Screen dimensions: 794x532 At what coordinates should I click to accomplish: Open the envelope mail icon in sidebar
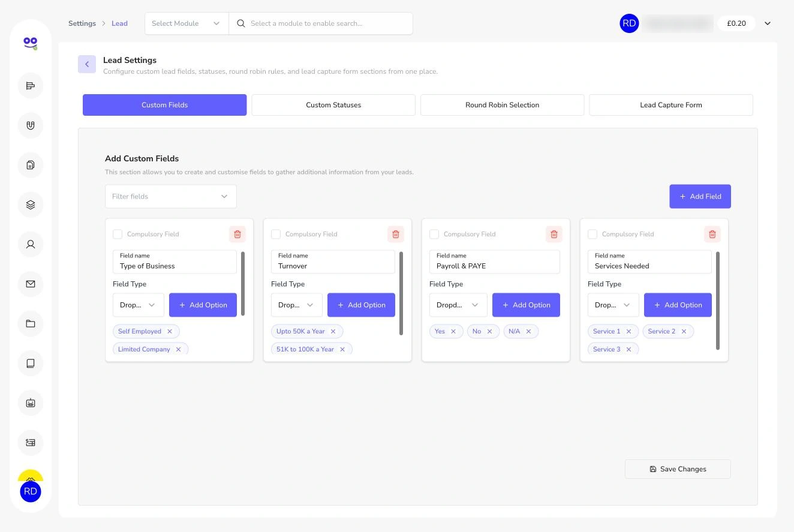(31, 284)
